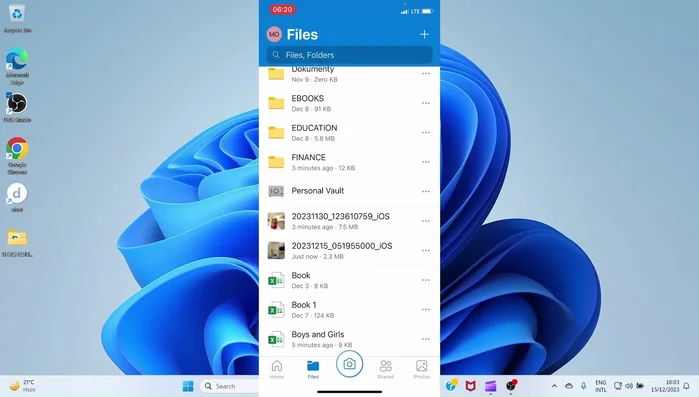Viewport: 699px width, 397px height.
Task: Tap the plus icon to add new
Action: (x=424, y=34)
